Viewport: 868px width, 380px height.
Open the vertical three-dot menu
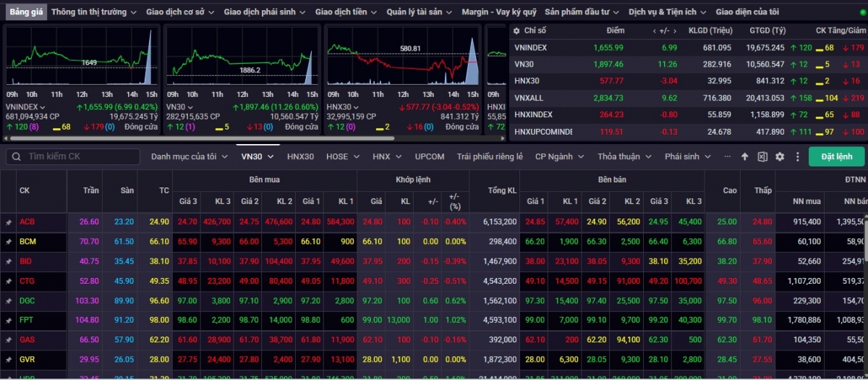(798, 156)
